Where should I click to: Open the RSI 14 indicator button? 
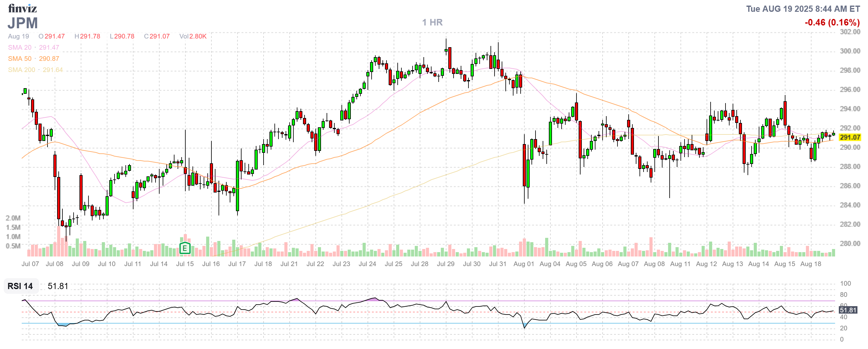tap(20, 286)
